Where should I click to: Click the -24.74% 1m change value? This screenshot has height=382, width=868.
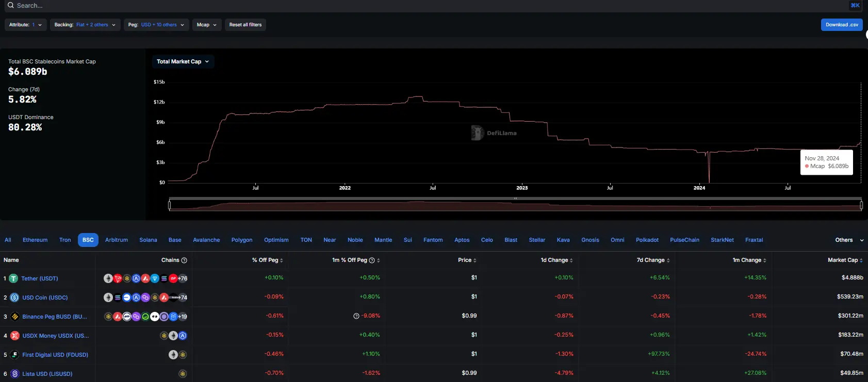(x=756, y=354)
